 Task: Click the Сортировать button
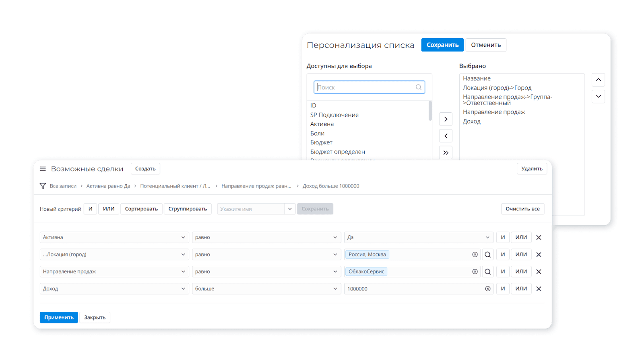141,209
